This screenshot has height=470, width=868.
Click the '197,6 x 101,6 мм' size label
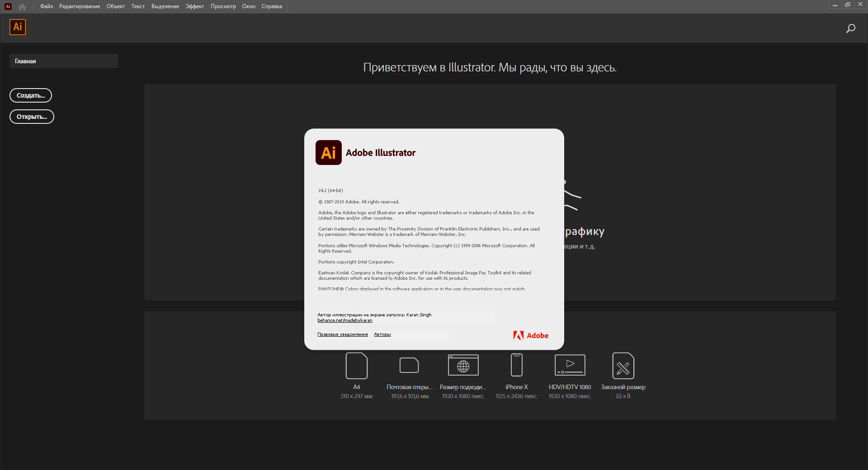point(410,396)
